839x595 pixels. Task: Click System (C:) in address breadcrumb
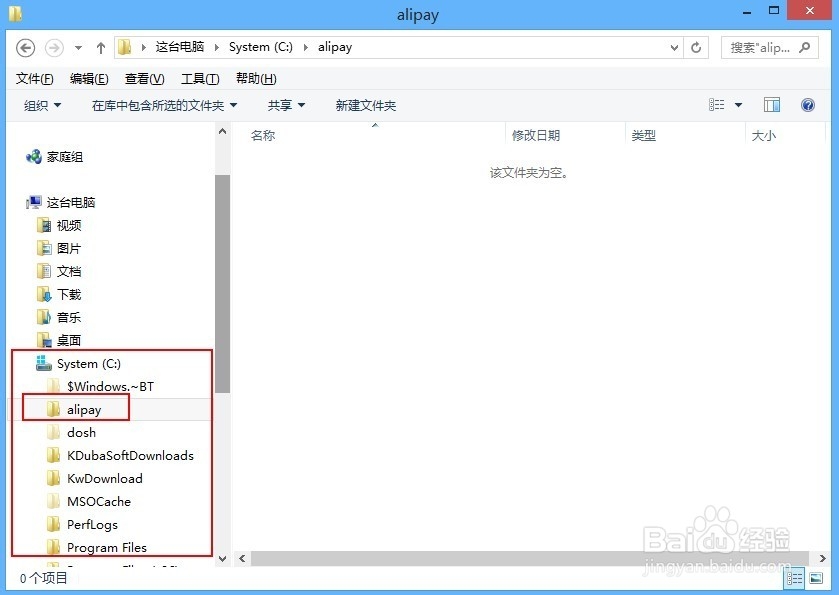[261, 47]
